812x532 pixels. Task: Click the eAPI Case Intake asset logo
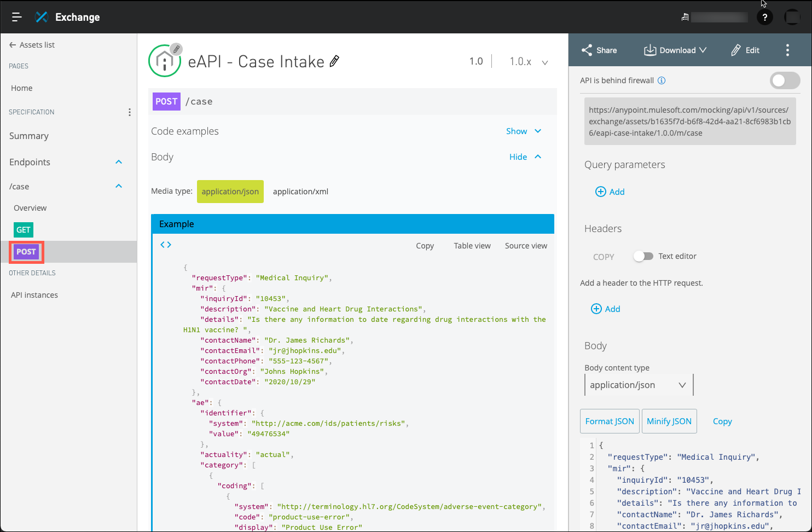click(164, 61)
